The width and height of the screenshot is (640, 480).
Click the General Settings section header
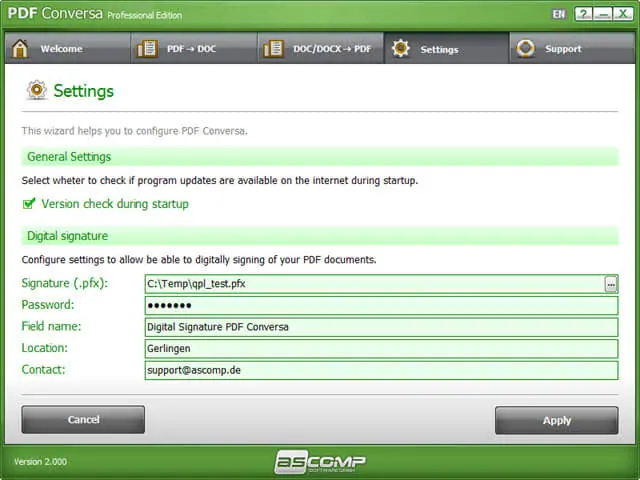pos(320,157)
